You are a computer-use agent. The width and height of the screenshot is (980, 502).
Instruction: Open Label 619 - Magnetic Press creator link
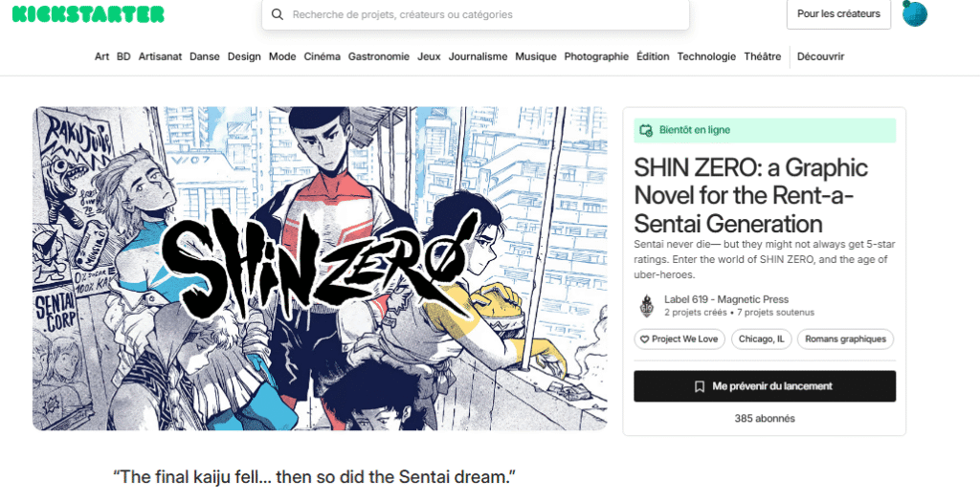pos(726,299)
